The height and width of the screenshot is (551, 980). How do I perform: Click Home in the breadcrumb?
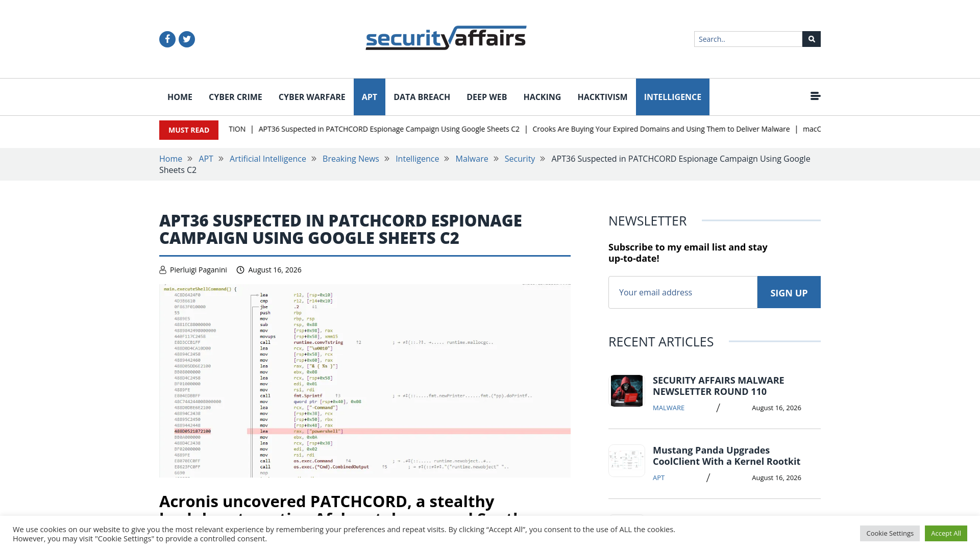pyautogui.click(x=170, y=159)
